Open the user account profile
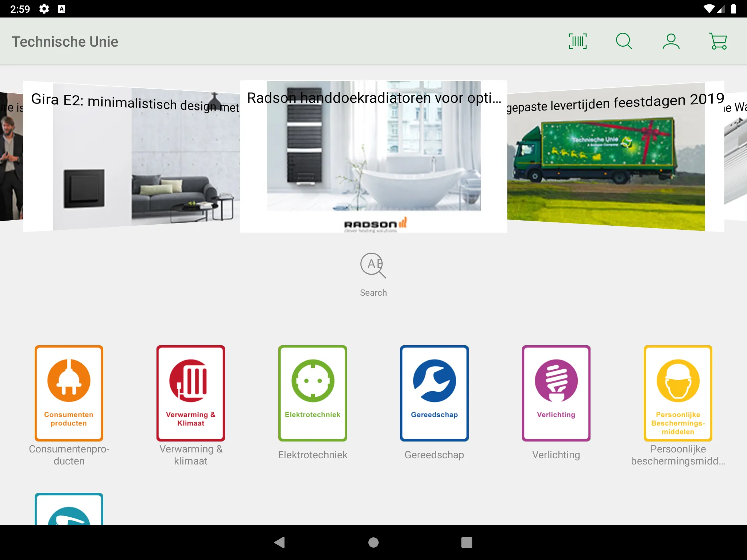Image resolution: width=747 pixels, height=560 pixels. click(x=671, y=41)
